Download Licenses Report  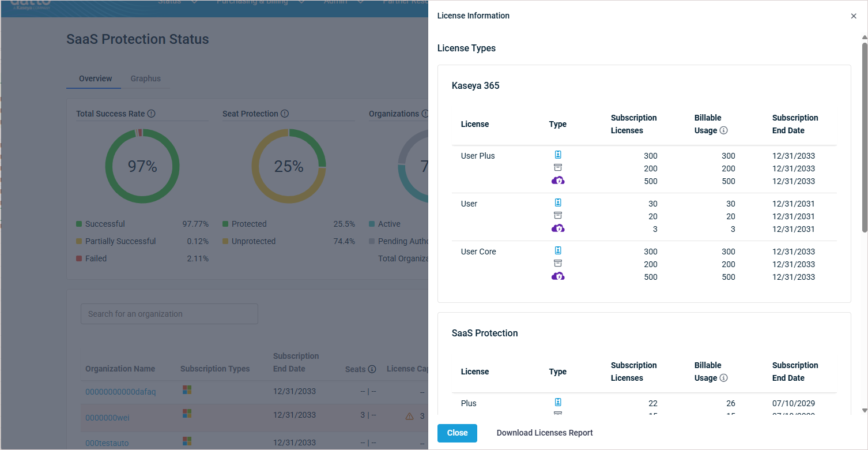pyautogui.click(x=545, y=433)
